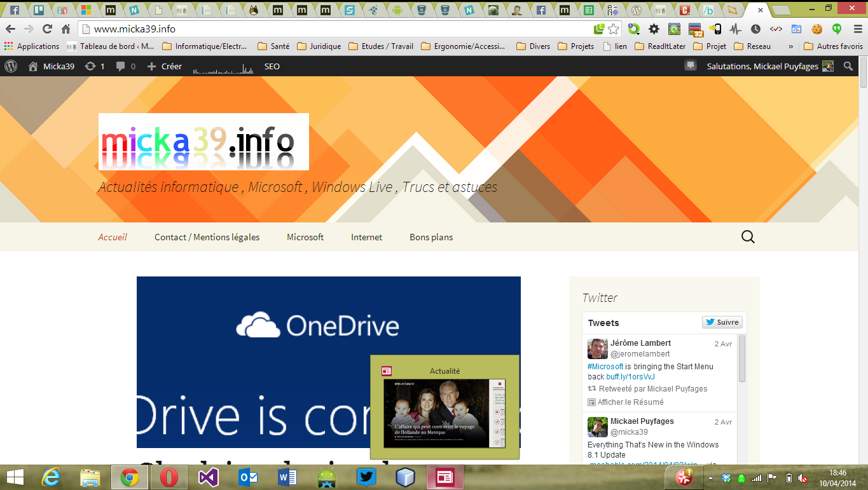Viewport: 868px width, 490px height.
Task: Click the admin bar search magnifier
Action: tap(848, 66)
